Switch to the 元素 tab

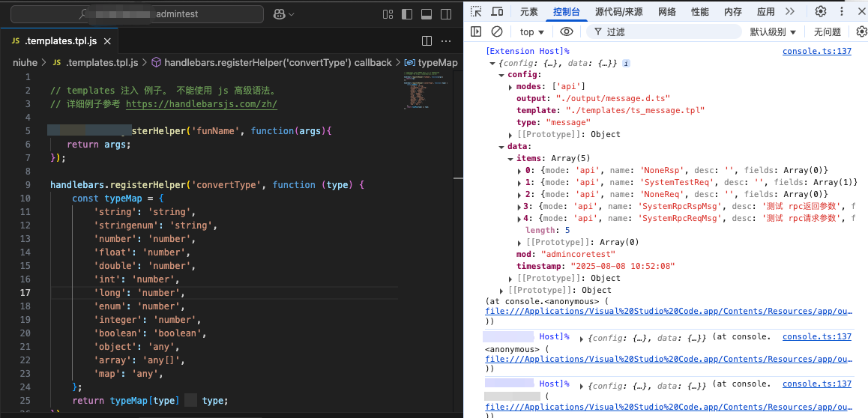coord(528,12)
